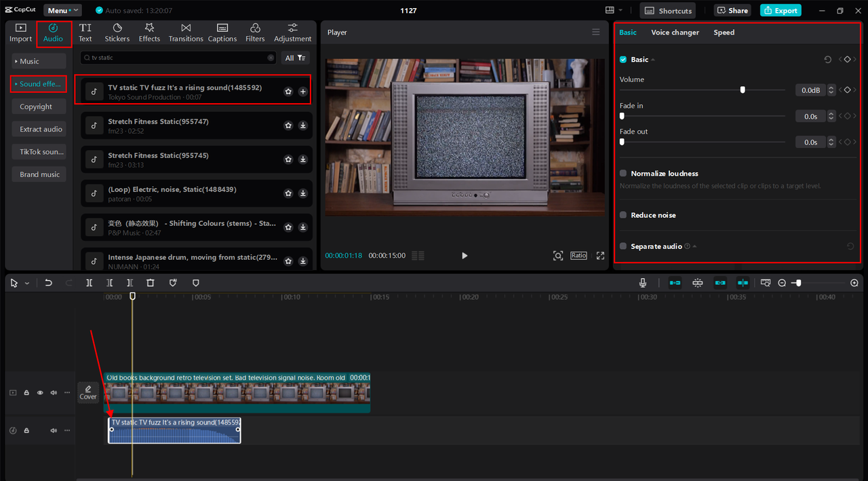This screenshot has width=868, height=481.
Task: Enter fullscreen player view
Action: coord(600,256)
